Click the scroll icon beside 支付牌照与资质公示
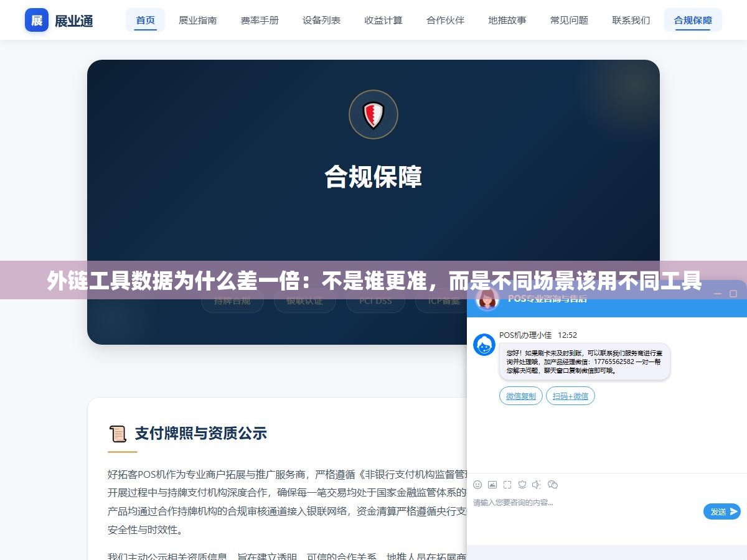This screenshot has width=747, height=560. [117, 433]
